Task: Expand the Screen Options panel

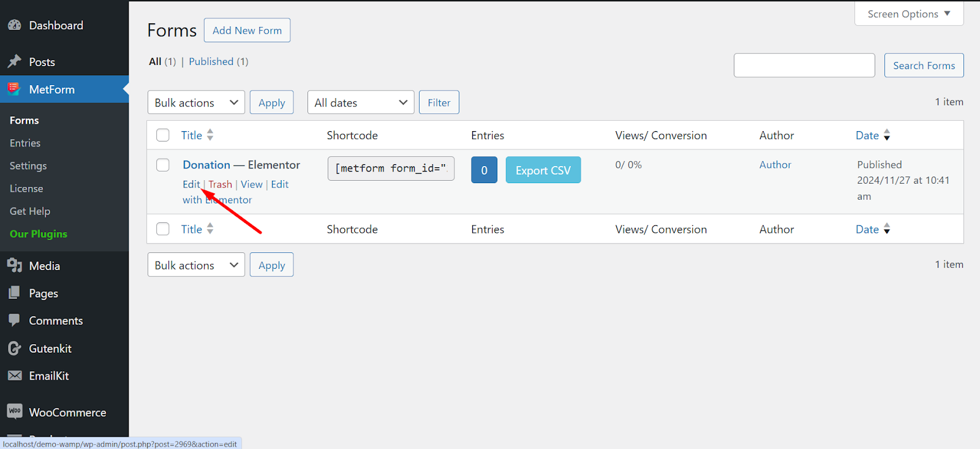Action: [x=909, y=13]
